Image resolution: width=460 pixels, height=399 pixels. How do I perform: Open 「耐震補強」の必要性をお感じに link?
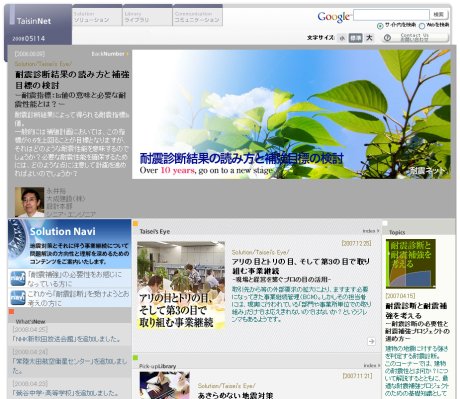pyautogui.click(x=75, y=279)
